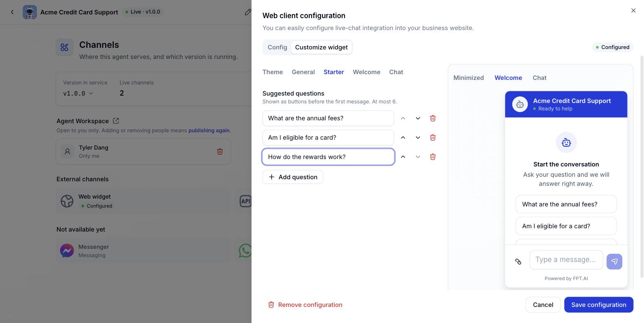Open the Agent Workspace external link icon
The width and height of the screenshot is (644, 323).
click(x=116, y=121)
